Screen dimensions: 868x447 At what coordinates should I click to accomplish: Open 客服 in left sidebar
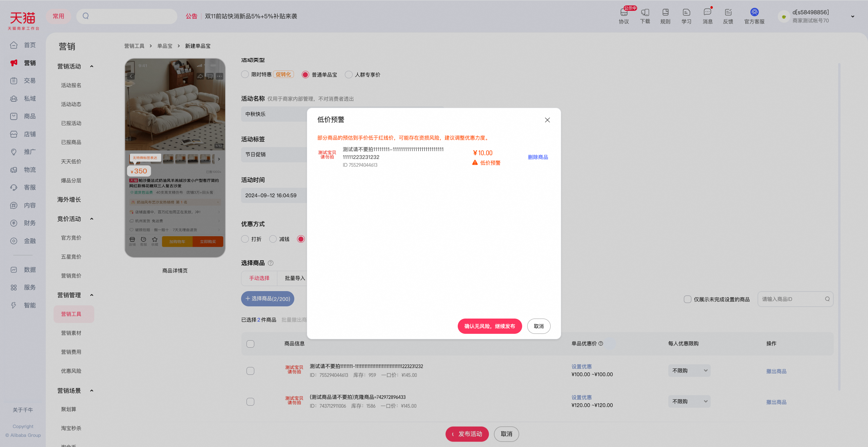coord(23,187)
